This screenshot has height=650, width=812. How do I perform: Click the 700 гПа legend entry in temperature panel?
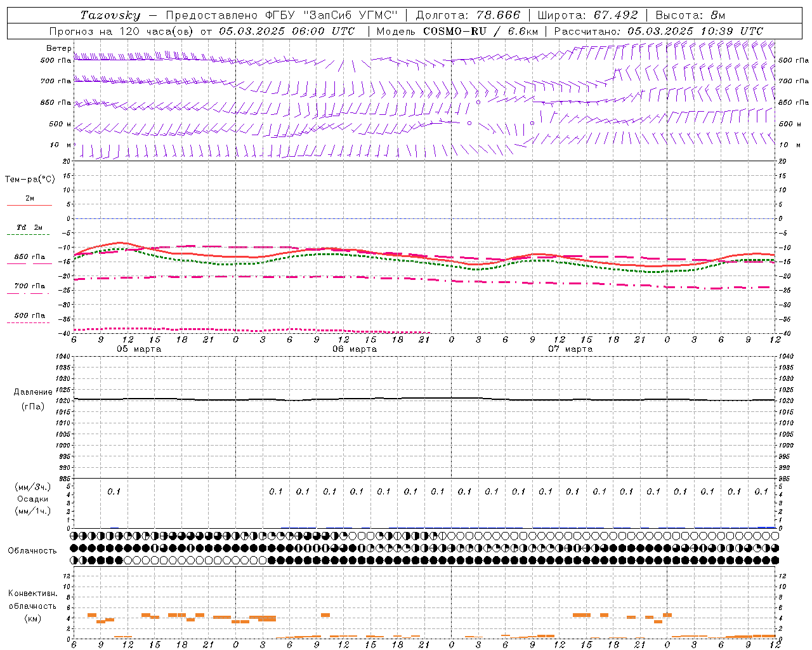pyautogui.click(x=30, y=286)
